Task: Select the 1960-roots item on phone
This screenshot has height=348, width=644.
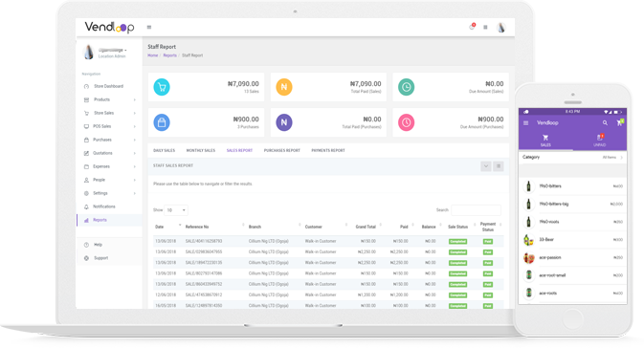Action: tap(572, 222)
